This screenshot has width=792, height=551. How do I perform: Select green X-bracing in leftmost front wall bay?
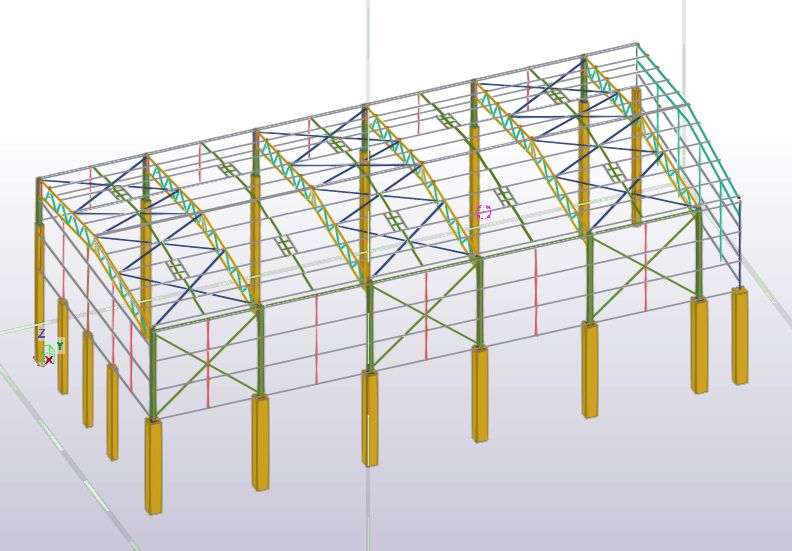pos(206,366)
